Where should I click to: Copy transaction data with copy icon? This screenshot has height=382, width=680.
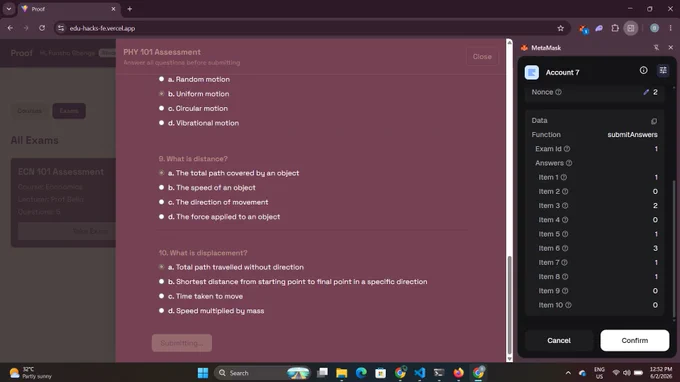click(x=654, y=121)
